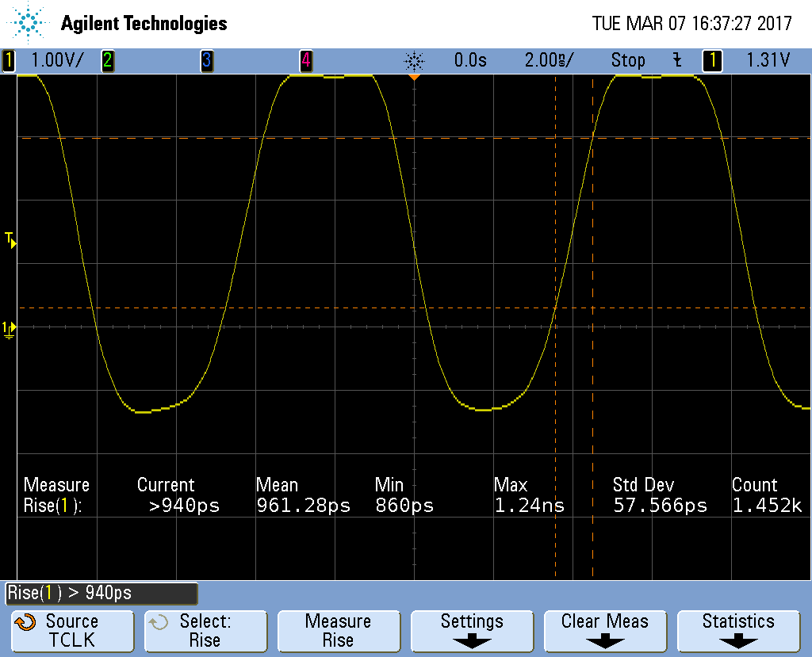Toggle the Stop run status indicator
The width and height of the screenshot is (812, 657).
click(628, 60)
